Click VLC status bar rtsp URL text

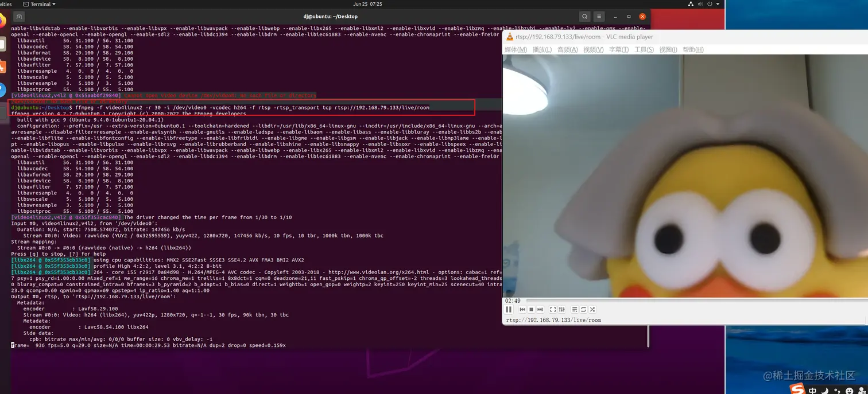[553, 320]
